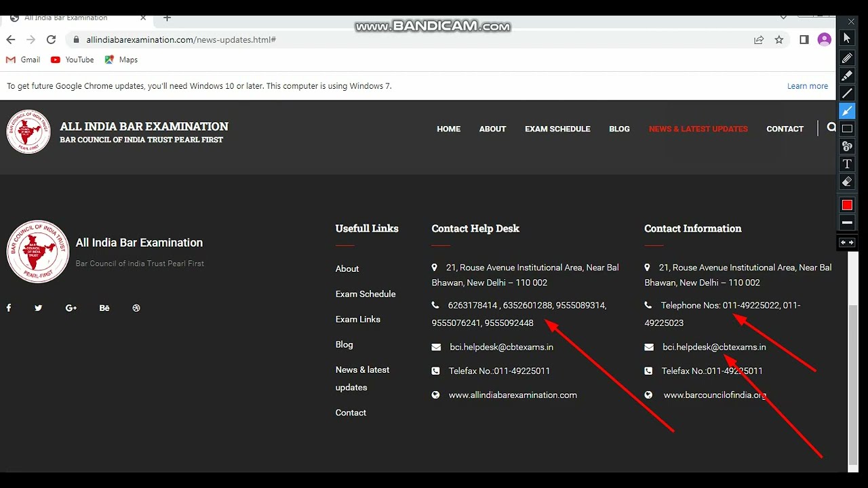Select the cursor pointer tool
The width and height of the screenshot is (868, 488).
point(847,38)
